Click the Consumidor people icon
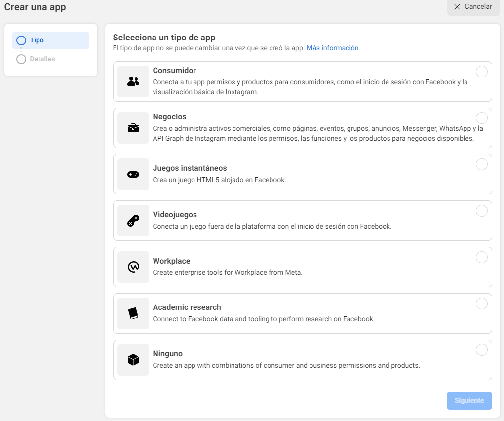Viewport: 504px width, 421px height. click(133, 81)
